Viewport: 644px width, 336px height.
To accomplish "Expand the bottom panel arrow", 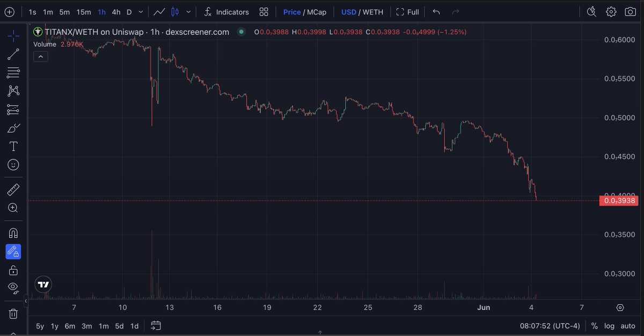I will pos(320,333).
